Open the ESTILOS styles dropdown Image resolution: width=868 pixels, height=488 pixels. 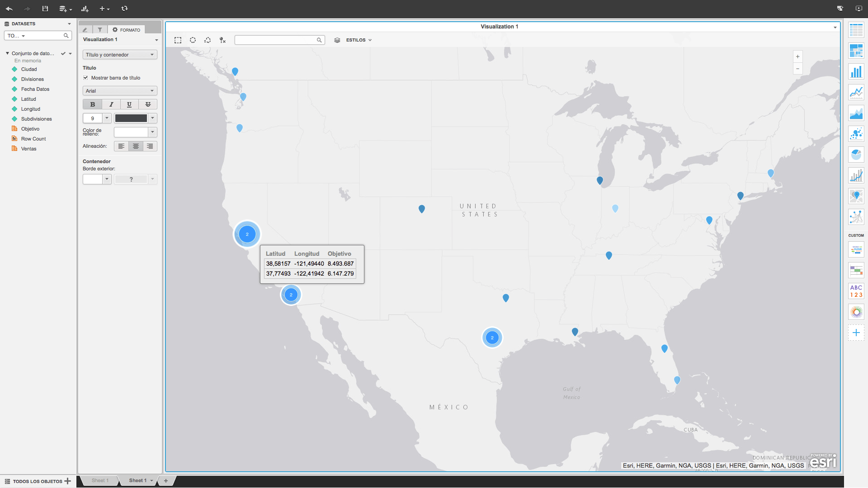[x=359, y=40]
